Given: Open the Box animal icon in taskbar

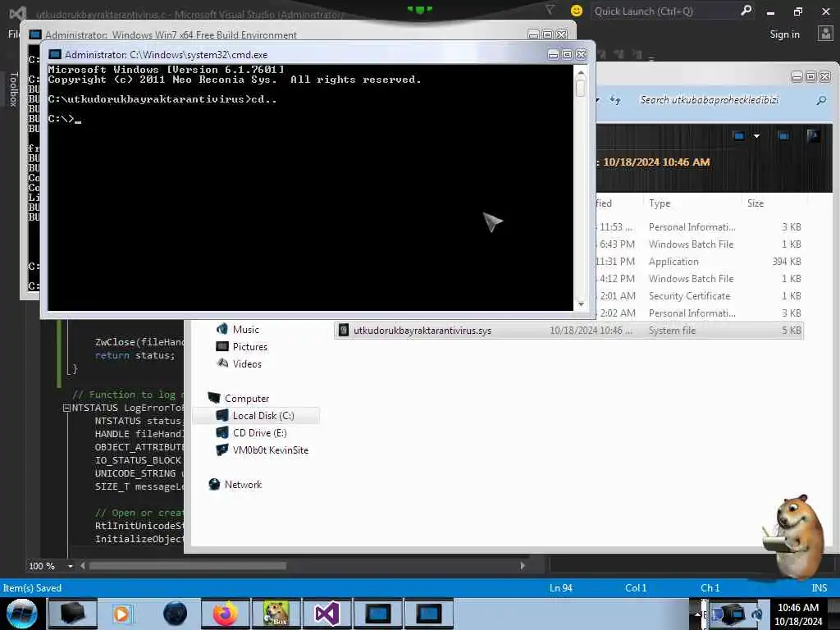Looking at the screenshot, I should 276,614.
